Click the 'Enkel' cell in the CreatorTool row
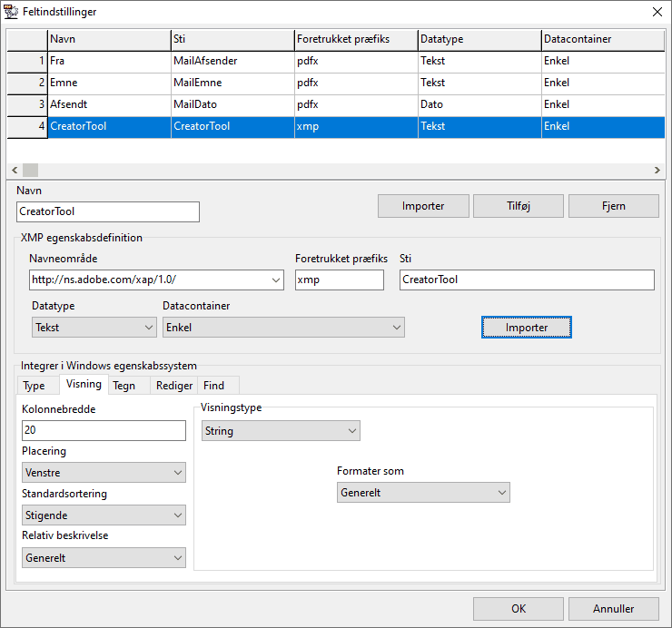 coord(603,127)
